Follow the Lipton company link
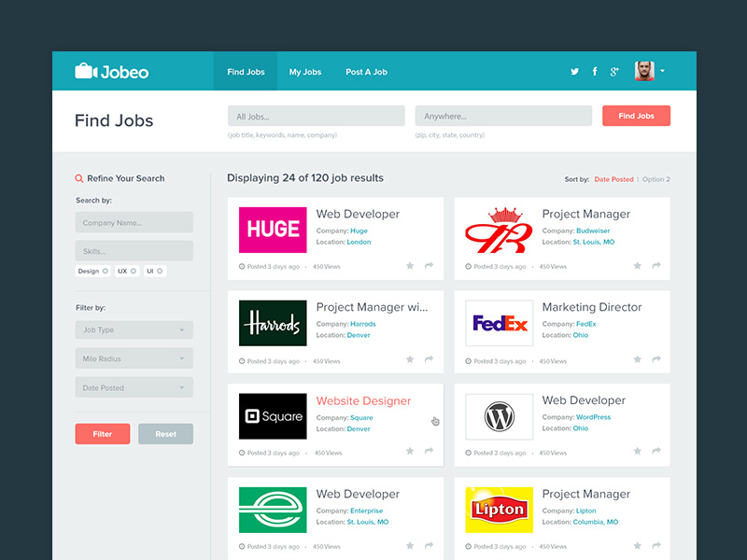Image resolution: width=747 pixels, height=560 pixels. coord(586,511)
